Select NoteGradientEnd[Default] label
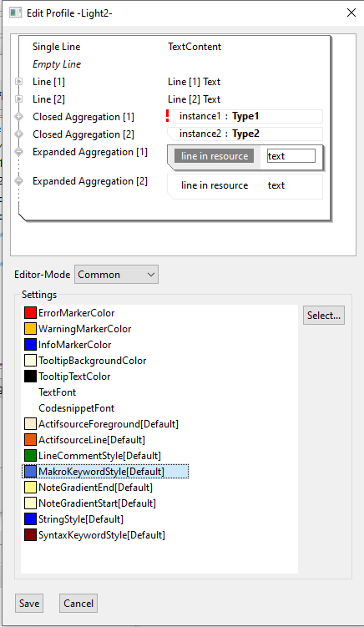 click(x=96, y=488)
